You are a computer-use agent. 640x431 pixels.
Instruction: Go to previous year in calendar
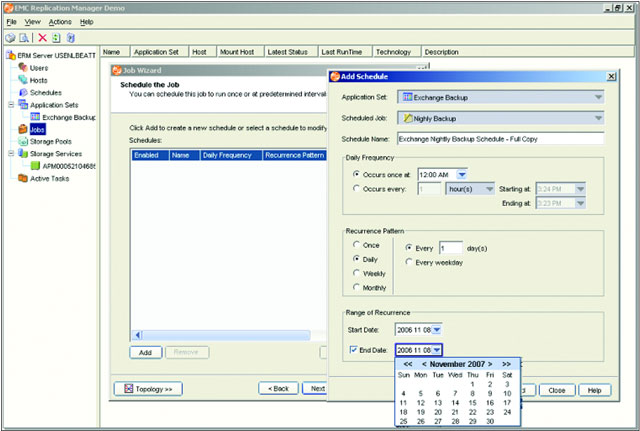pos(408,364)
